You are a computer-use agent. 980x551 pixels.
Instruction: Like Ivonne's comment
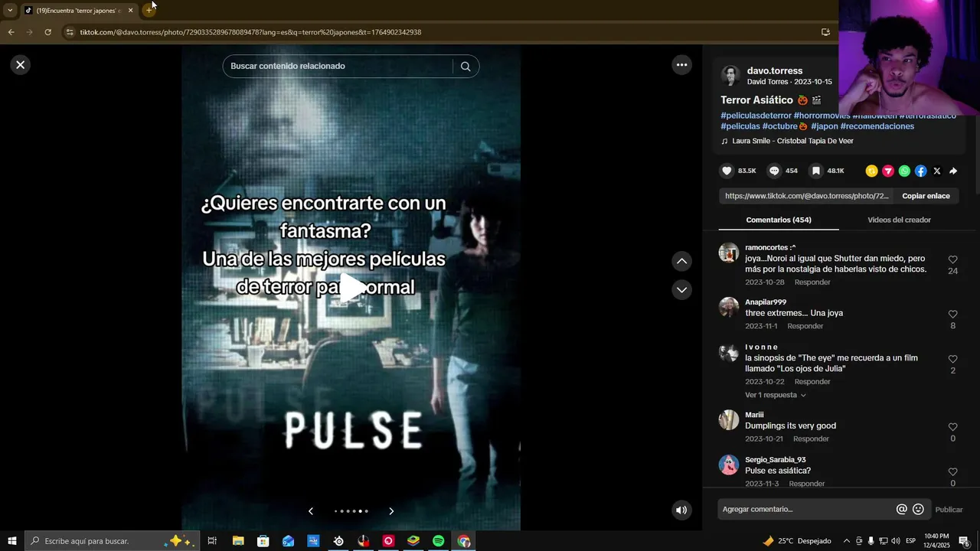(952, 360)
